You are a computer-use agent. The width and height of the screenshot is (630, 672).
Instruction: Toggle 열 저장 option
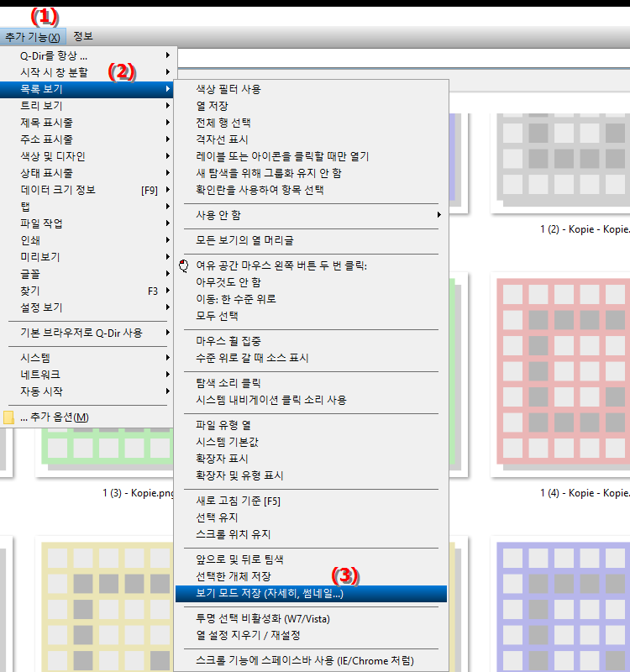pyautogui.click(x=311, y=106)
